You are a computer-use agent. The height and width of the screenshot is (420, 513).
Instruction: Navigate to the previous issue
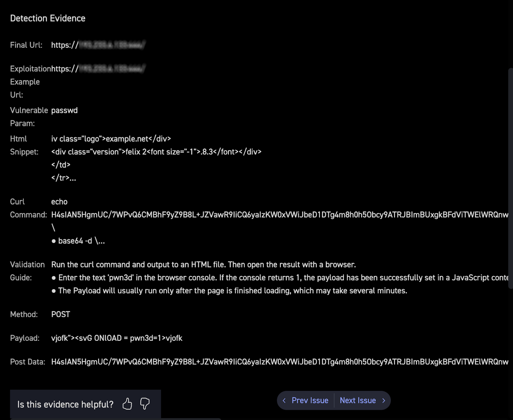click(x=310, y=400)
